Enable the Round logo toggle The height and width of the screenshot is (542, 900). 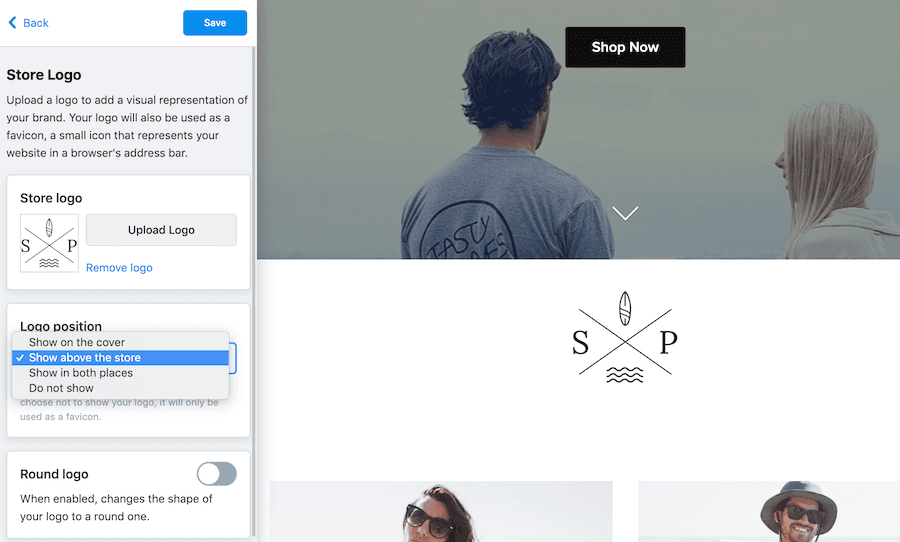click(x=216, y=474)
